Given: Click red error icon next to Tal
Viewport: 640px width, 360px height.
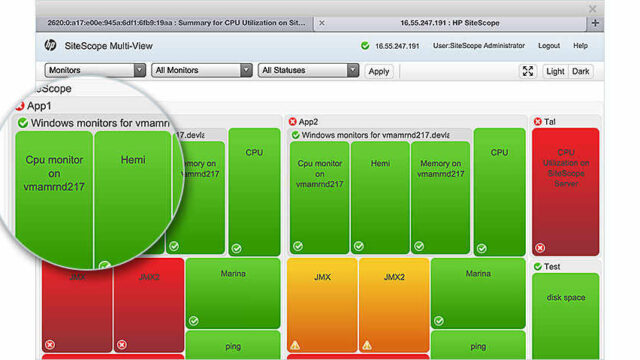Looking at the screenshot, I should [538, 122].
